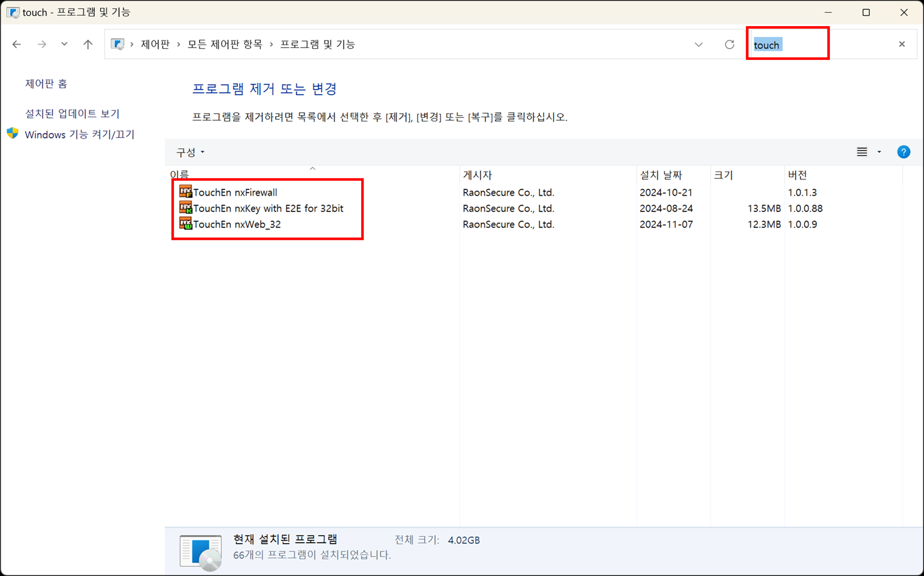Minimize the 프로그램 및 기능 window
Screen dimensions: 924x576
pos(828,12)
